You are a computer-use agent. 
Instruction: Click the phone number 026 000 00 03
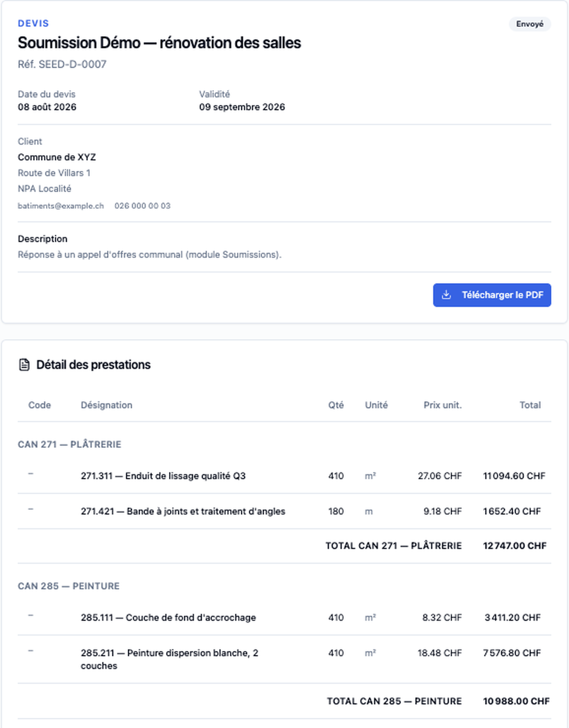point(143,206)
